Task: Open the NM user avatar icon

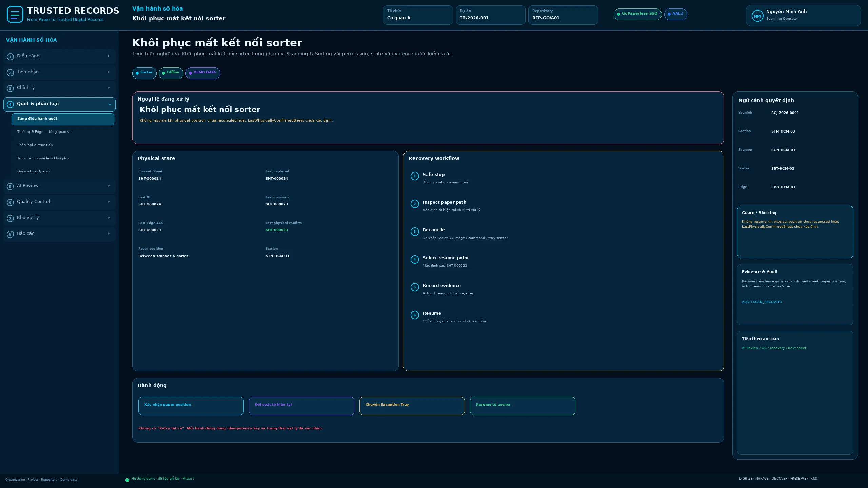Action: pos(757,16)
